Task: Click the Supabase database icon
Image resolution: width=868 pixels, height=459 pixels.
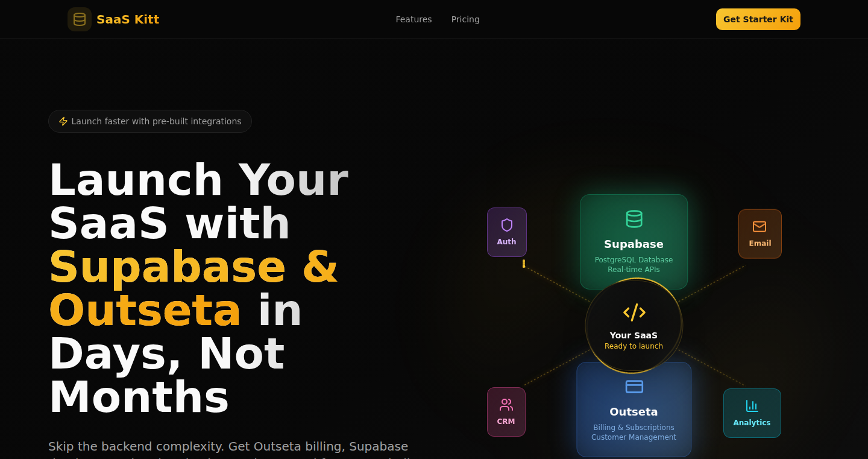Action: click(634, 218)
